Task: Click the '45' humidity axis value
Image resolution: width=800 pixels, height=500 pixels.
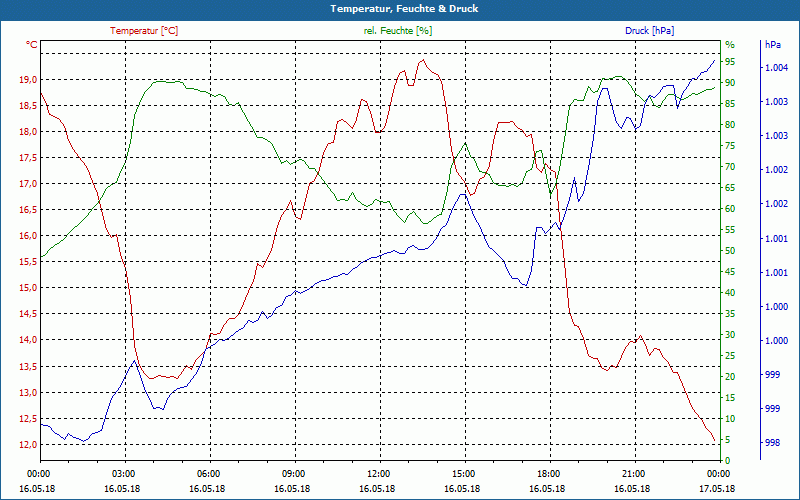Action: pyautogui.click(x=730, y=272)
